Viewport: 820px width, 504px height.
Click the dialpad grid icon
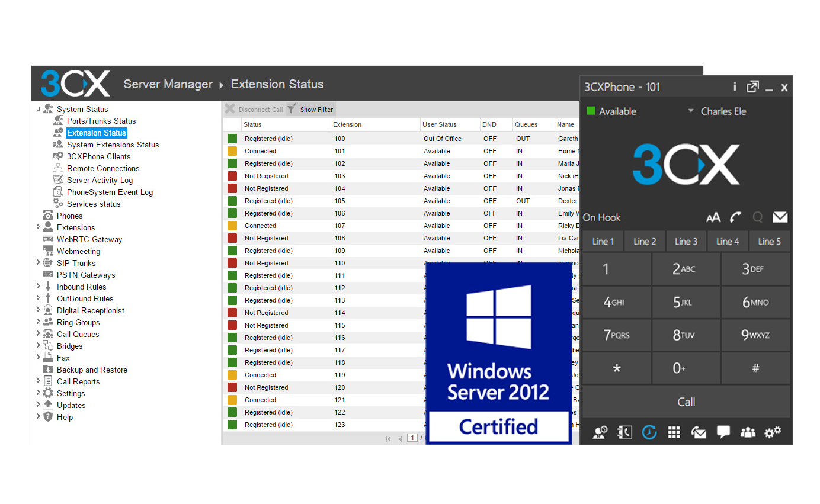674,432
